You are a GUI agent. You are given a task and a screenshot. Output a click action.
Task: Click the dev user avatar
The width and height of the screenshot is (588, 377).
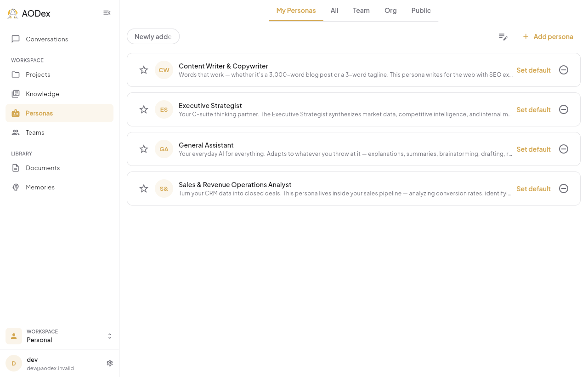(x=14, y=363)
